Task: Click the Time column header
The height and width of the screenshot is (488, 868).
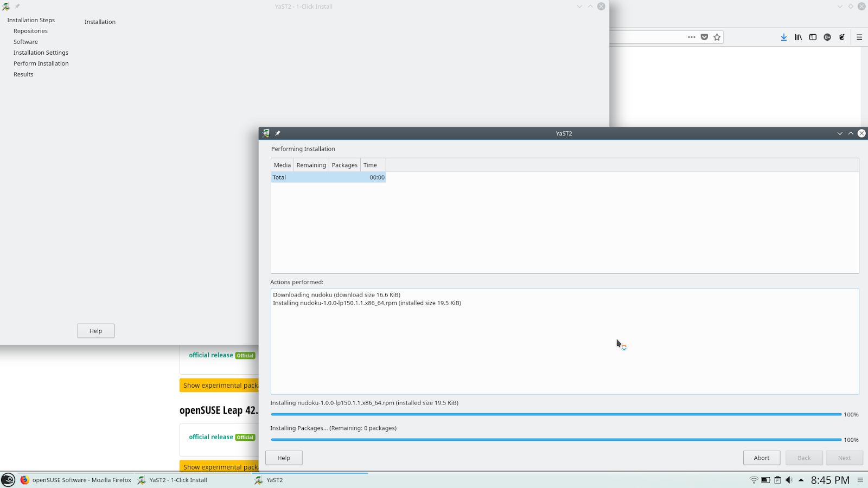Action: (x=373, y=165)
